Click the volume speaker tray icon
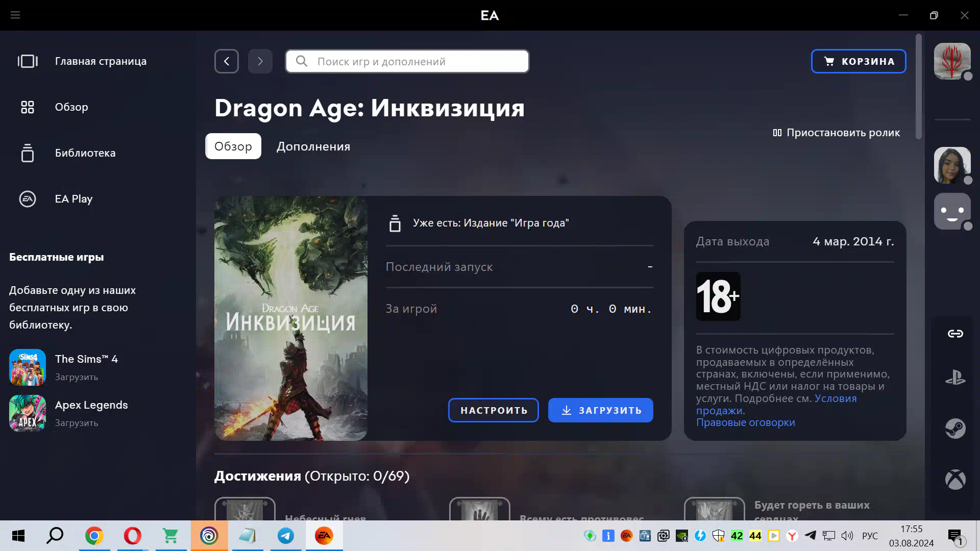The image size is (980, 551). coord(847,536)
